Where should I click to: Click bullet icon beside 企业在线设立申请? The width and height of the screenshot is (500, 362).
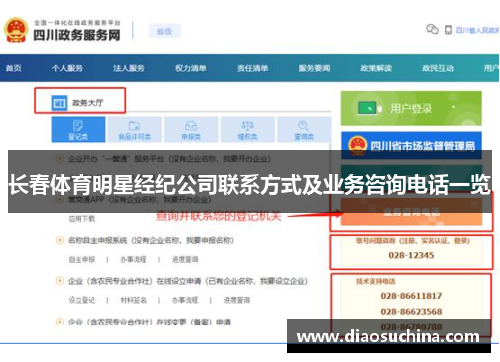coord(59,281)
